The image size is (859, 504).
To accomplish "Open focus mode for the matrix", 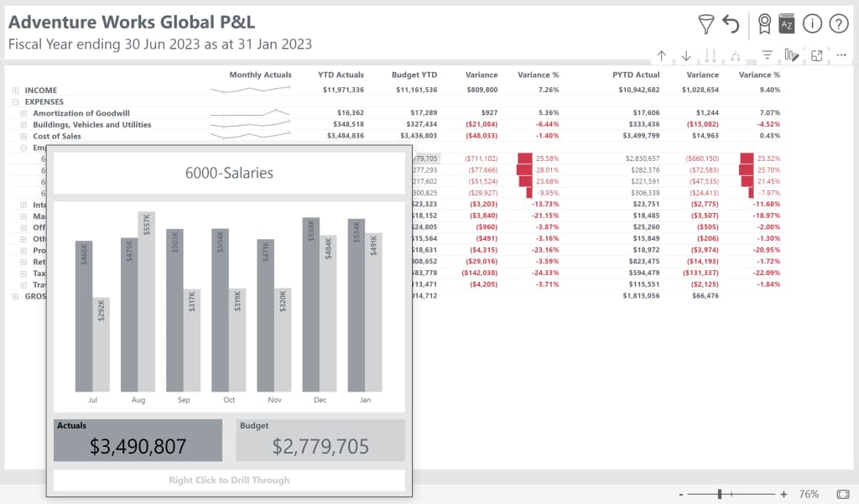I will (816, 55).
